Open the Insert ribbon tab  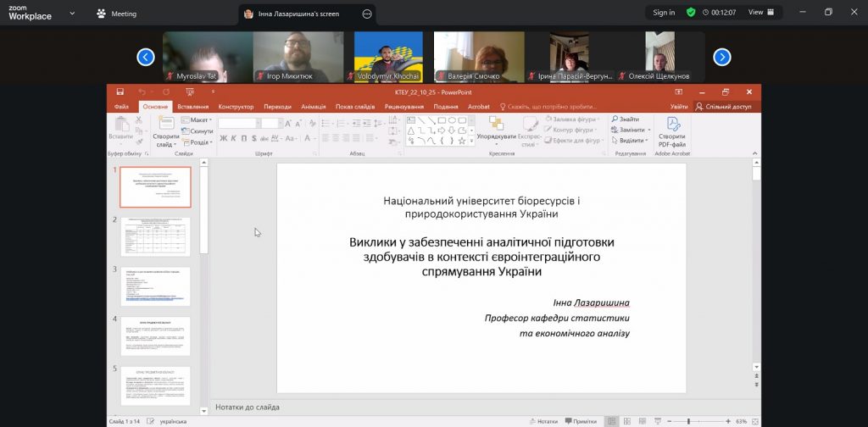click(193, 107)
